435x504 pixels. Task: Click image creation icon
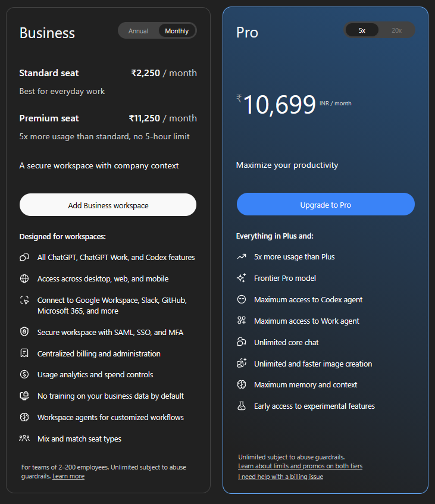pyautogui.click(x=242, y=363)
